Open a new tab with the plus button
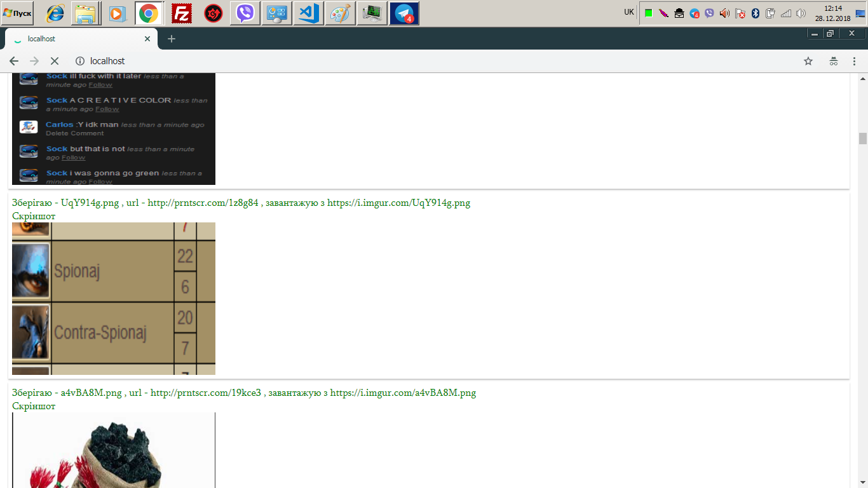The image size is (868, 488). [x=171, y=39]
